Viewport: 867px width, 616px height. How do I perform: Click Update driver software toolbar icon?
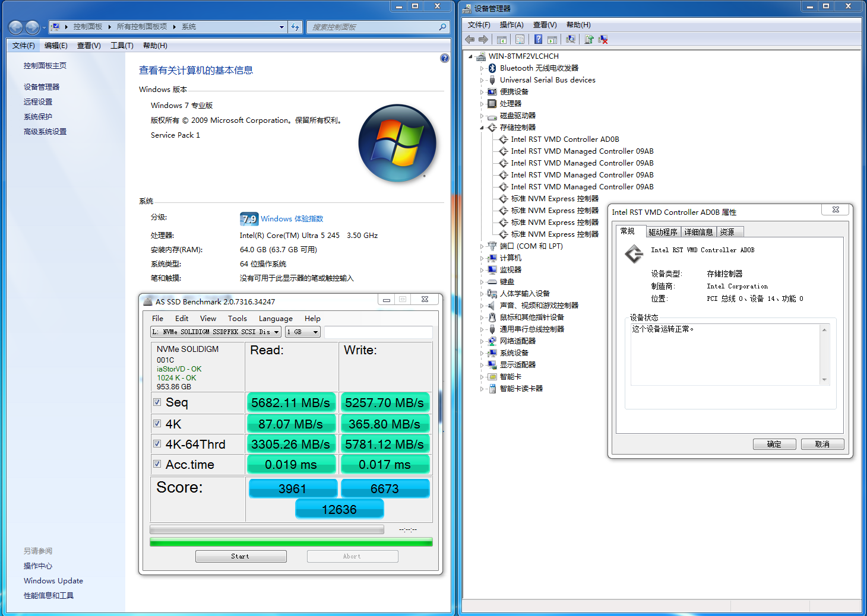pos(589,40)
